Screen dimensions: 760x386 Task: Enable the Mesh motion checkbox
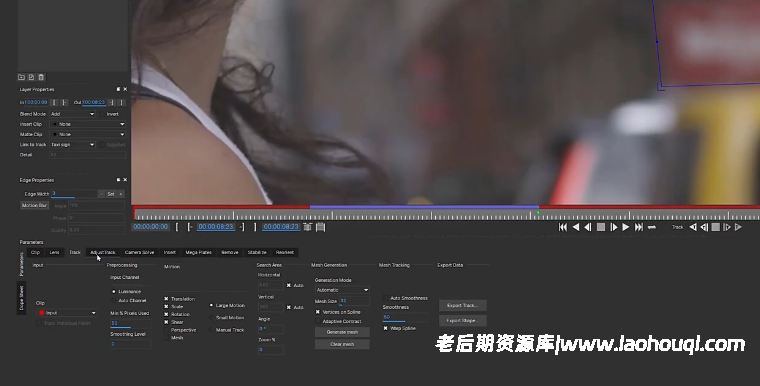[x=166, y=338]
